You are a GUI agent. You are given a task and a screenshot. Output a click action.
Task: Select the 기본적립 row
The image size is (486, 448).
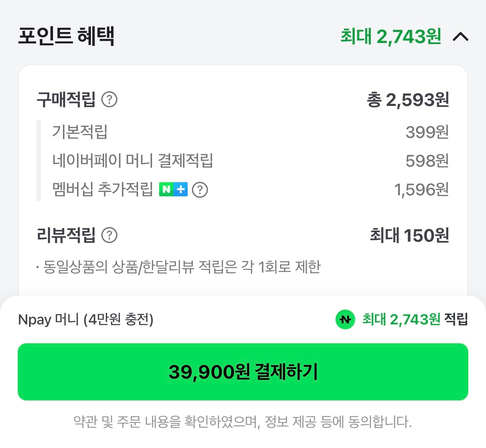point(79,132)
